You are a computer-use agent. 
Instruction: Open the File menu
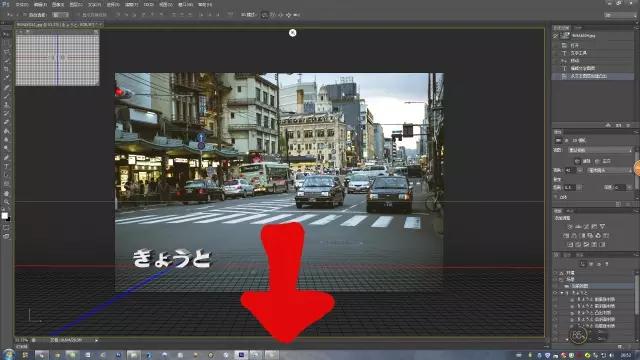[x=22, y=4]
